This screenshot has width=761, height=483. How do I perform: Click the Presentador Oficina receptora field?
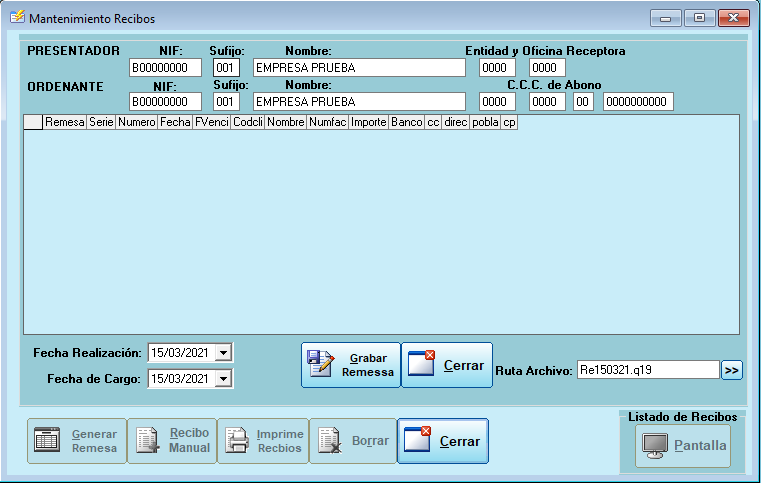(x=547, y=67)
